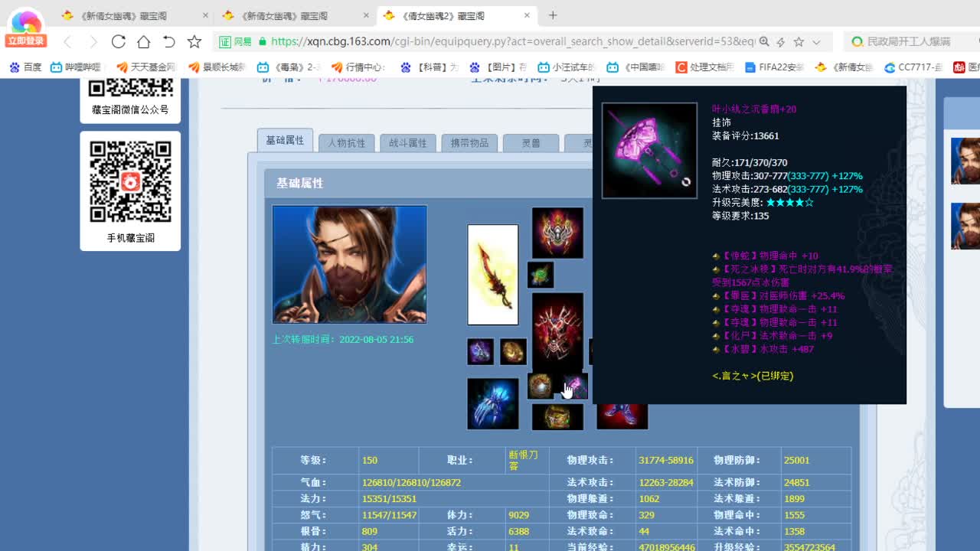Click the page zoom magnifier in address bar
This screenshot has height=551, width=980.
(766, 43)
